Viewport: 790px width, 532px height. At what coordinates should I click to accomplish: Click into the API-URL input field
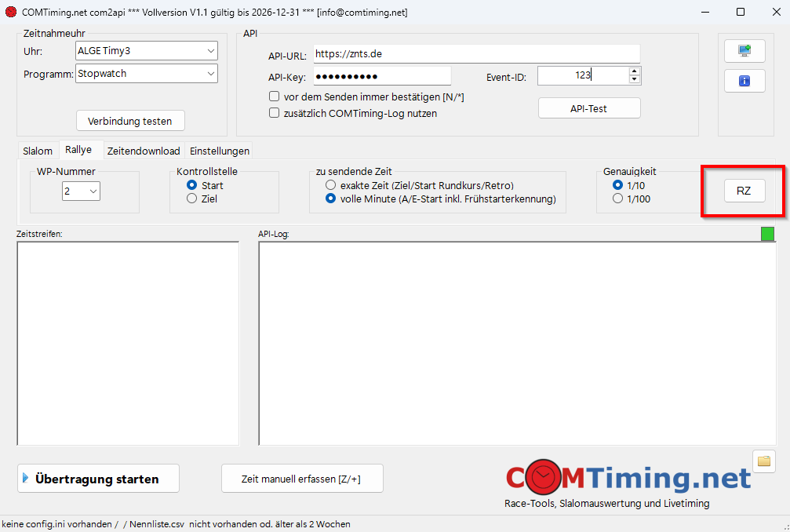pyautogui.click(x=476, y=54)
